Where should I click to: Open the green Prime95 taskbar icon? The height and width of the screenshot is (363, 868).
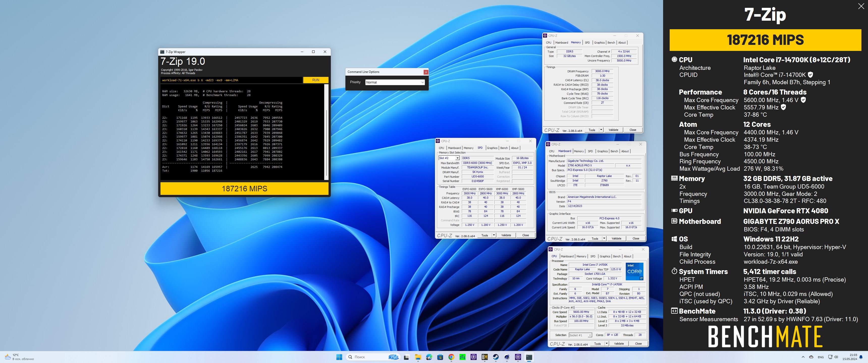[462, 357]
